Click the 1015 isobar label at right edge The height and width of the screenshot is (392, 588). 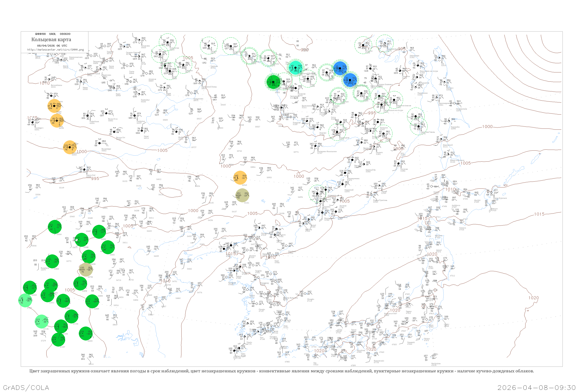539,214
